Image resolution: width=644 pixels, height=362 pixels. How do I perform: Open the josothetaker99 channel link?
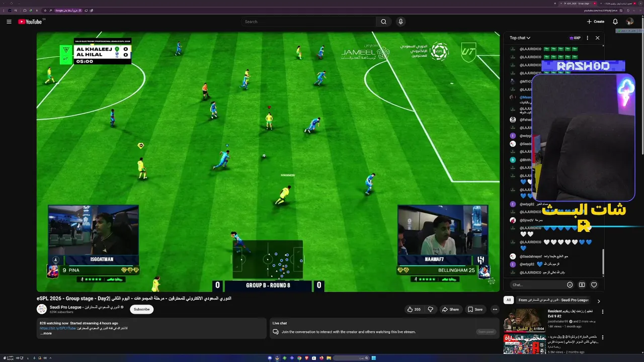point(558,321)
